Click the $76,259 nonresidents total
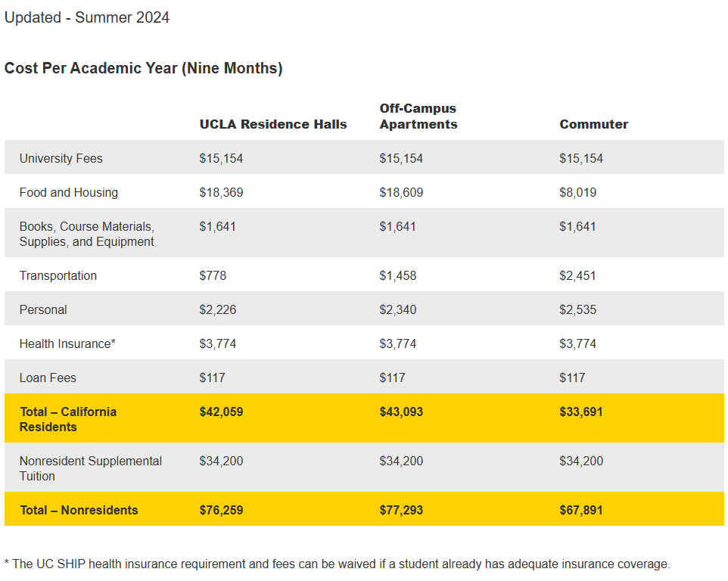This screenshot has width=728, height=581. [x=221, y=511]
